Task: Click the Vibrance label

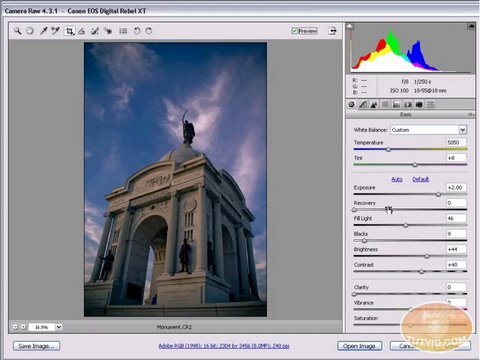Action: tap(364, 303)
